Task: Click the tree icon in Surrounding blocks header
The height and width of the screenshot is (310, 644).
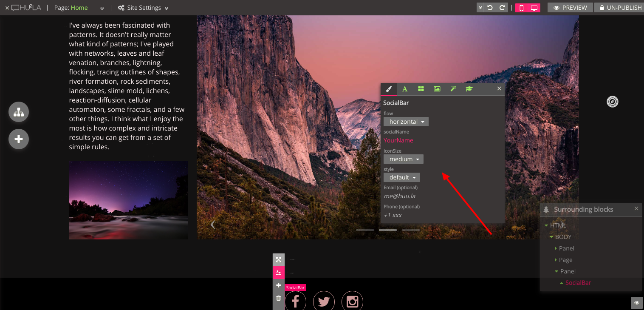Action: coord(546,209)
